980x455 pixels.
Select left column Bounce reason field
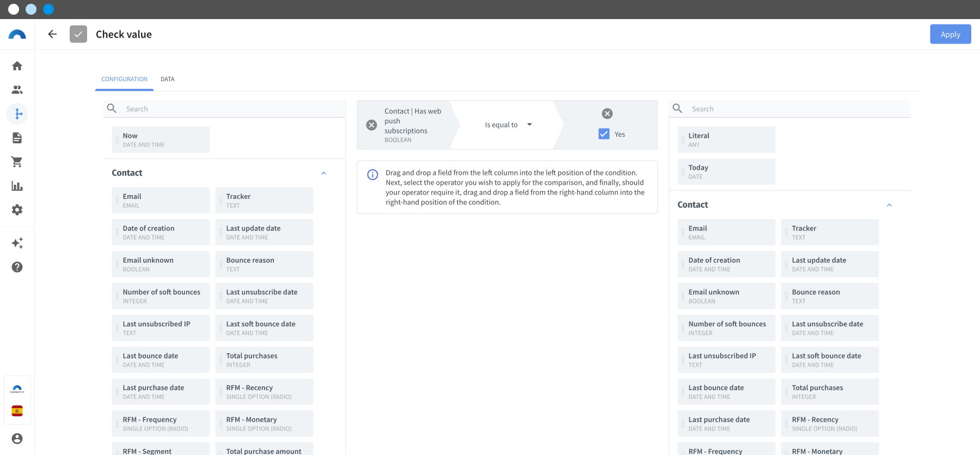click(264, 264)
